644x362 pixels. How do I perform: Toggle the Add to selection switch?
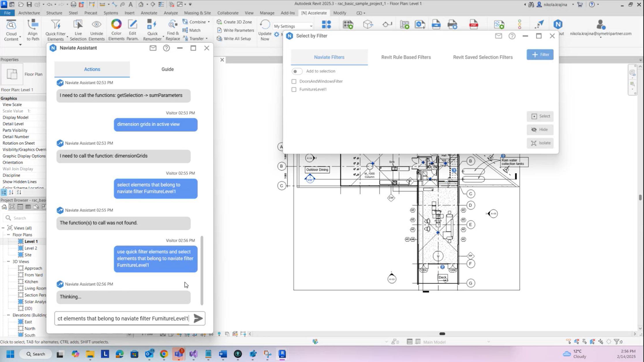(x=297, y=71)
